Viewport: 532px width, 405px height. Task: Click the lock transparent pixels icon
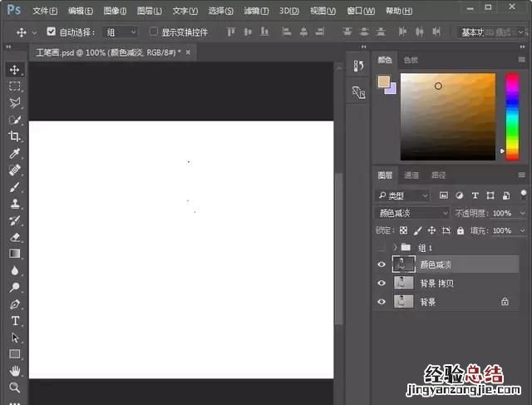403,230
